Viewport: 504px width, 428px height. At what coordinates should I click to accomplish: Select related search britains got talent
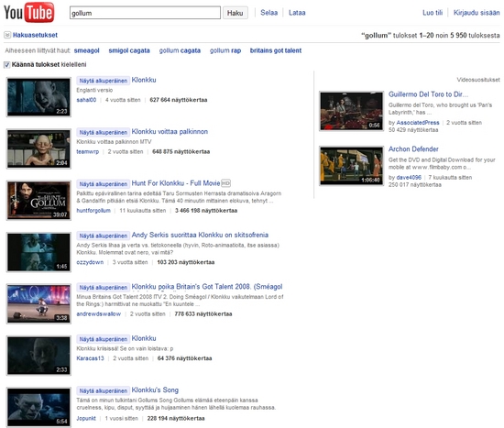276,50
